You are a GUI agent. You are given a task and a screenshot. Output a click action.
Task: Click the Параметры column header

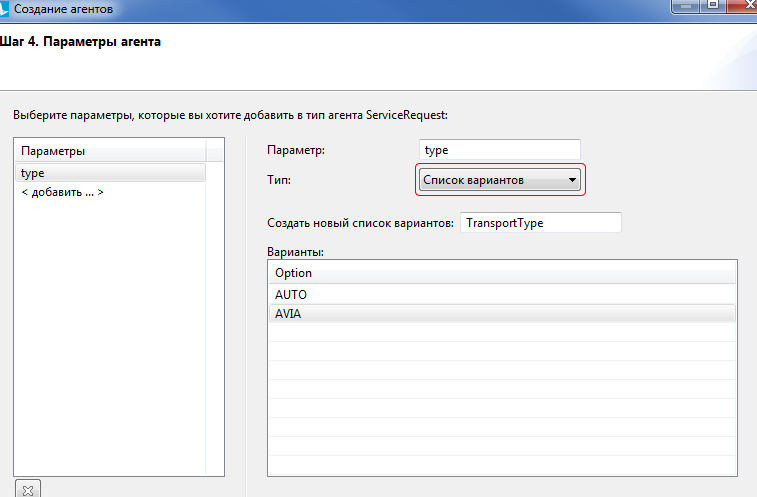tap(110, 151)
